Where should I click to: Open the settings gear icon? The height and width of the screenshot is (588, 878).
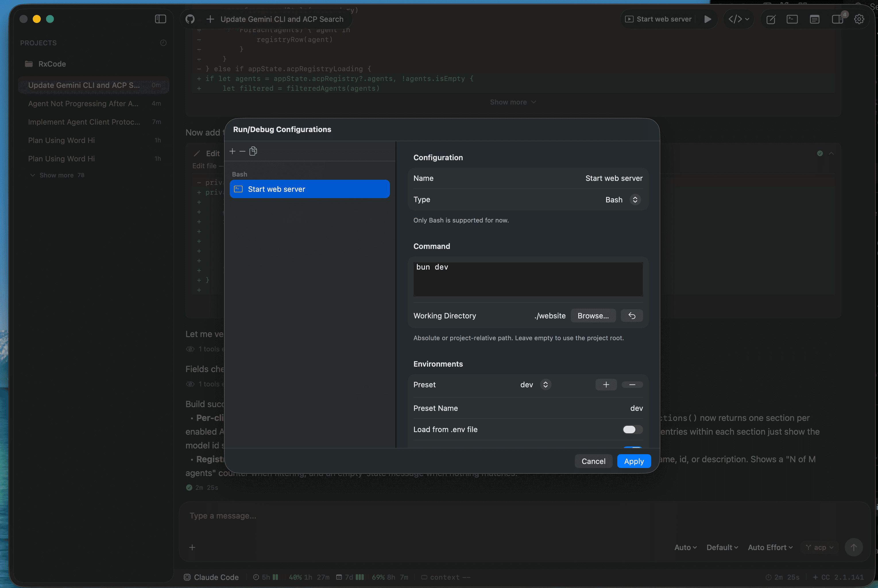click(x=859, y=19)
